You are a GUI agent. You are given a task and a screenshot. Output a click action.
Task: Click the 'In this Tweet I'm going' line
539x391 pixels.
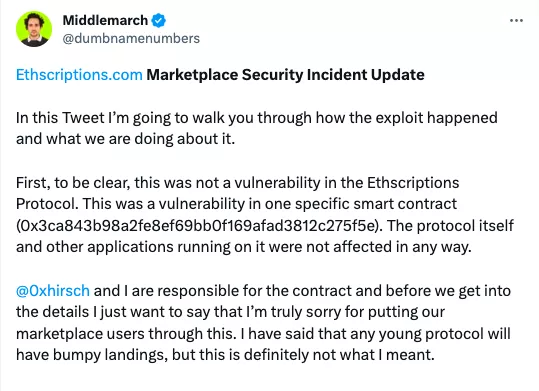point(256,118)
